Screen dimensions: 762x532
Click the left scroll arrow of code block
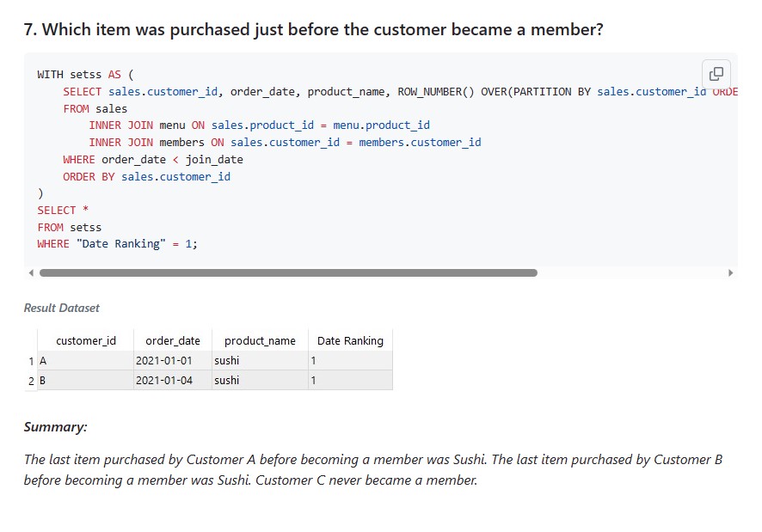[x=31, y=273]
